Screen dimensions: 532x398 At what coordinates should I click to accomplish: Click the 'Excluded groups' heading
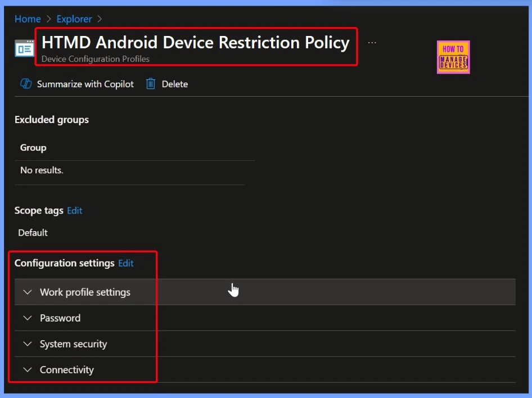pos(52,120)
